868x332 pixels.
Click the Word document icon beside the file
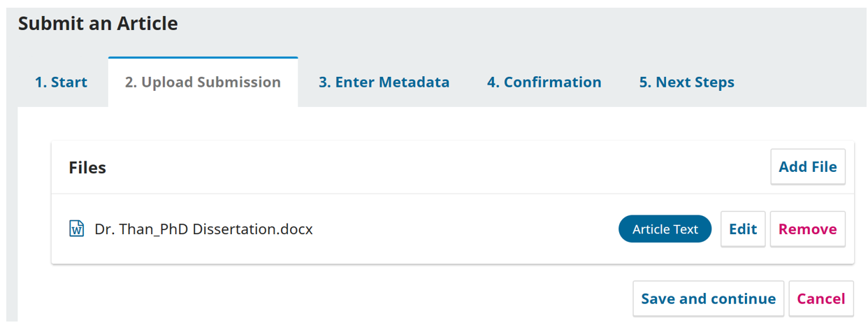(76, 229)
